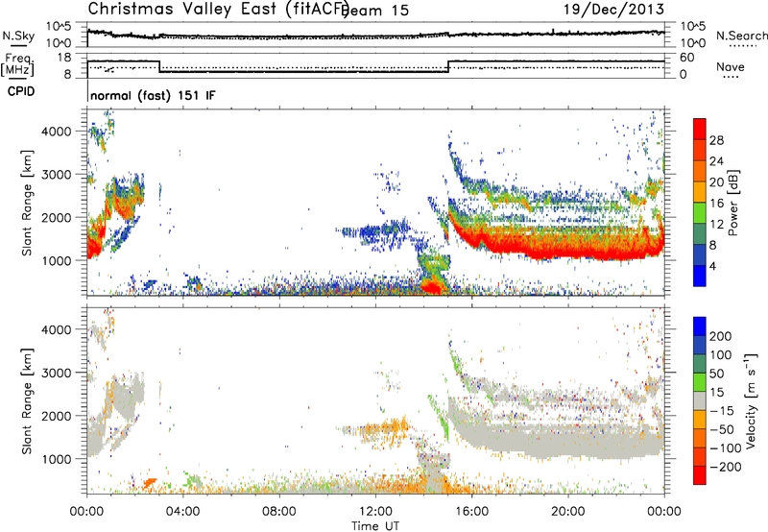Click the '60' tick on the Nave axis

point(687,58)
